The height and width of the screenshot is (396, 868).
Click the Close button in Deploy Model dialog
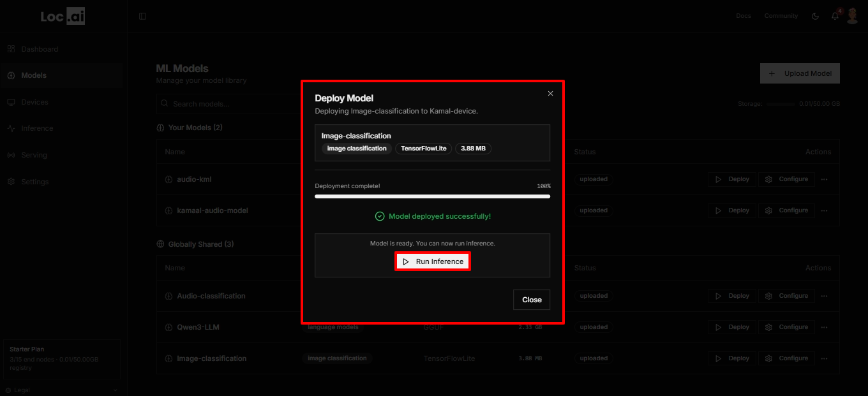(532, 300)
